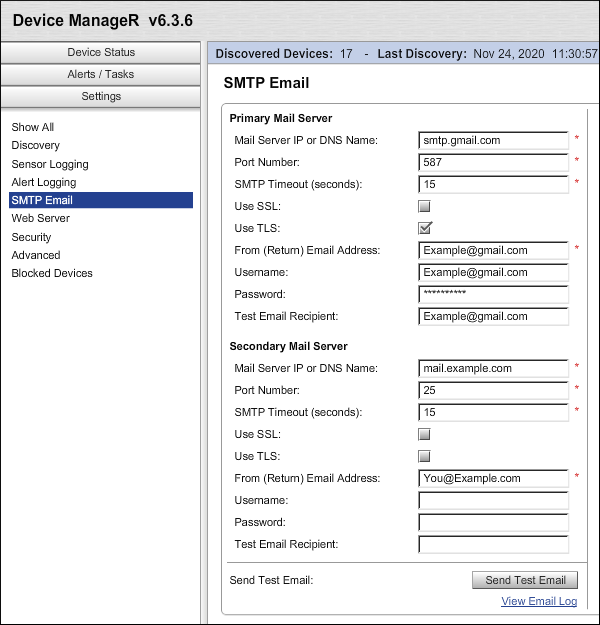600x625 pixels.
Task: Open the View Email Log link
Action: tap(539, 601)
